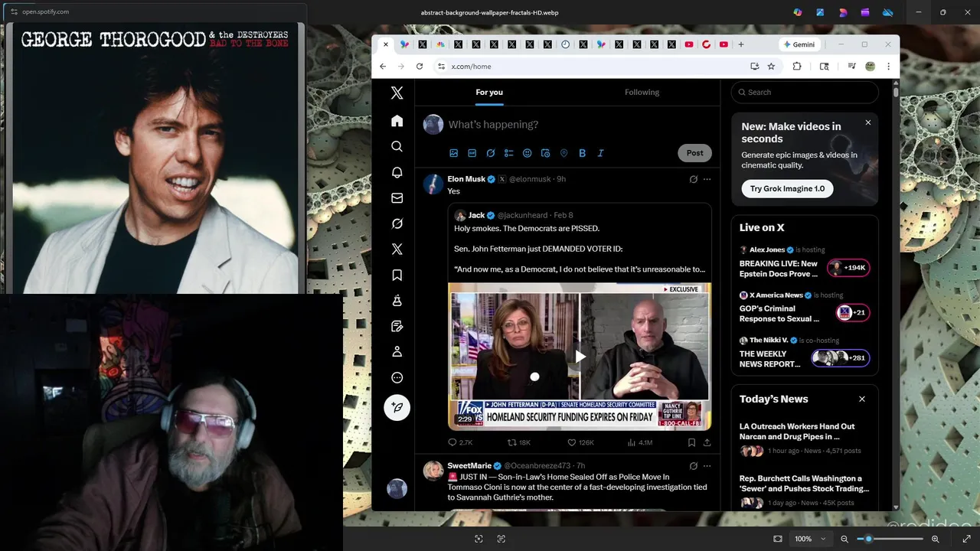The width and height of the screenshot is (980, 551).
Task: Open a new browser tab with plus button
Action: pyautogui.click(x=740, y=44)
